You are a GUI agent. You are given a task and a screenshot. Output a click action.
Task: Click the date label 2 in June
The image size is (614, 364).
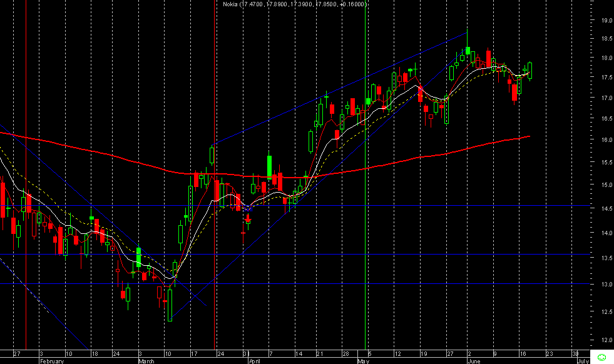point(469,354)
